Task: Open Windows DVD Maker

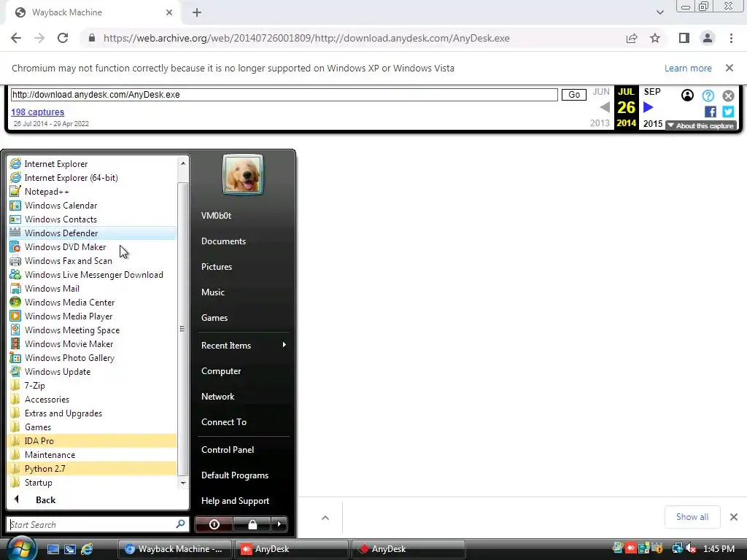Action: (x=93, y=246)
